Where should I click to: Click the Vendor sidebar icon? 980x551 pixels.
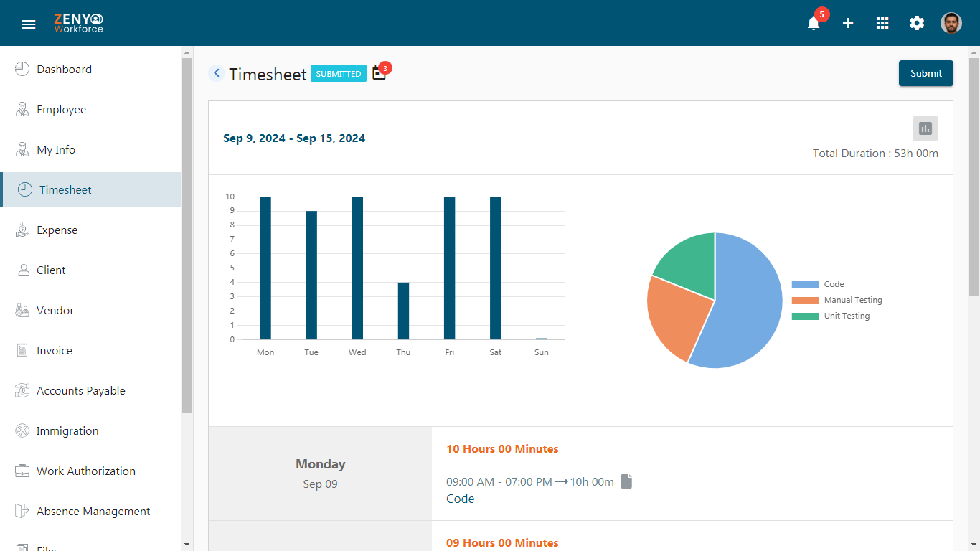[22, 310]
